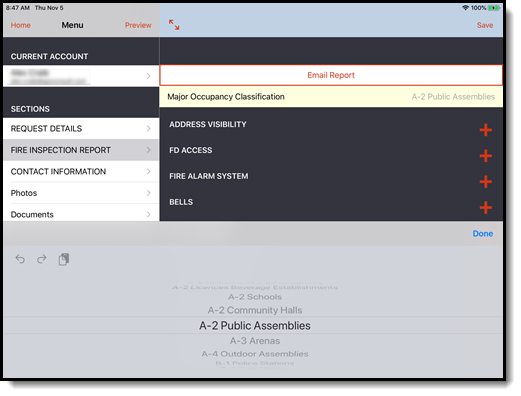Select FIRE INSPECTION REPORT section
Image resolution: width=521 pixels, height=396 pixels.
(x=81, y=150)
